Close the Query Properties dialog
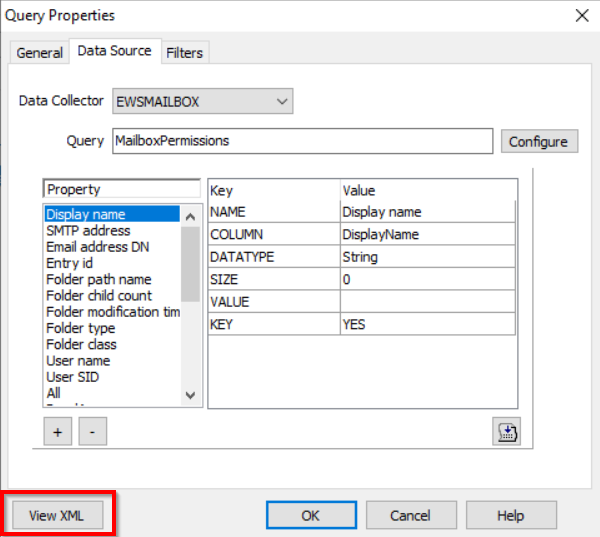Image resolution: width=600 pixels, height=537 pixels. [582, 16]
